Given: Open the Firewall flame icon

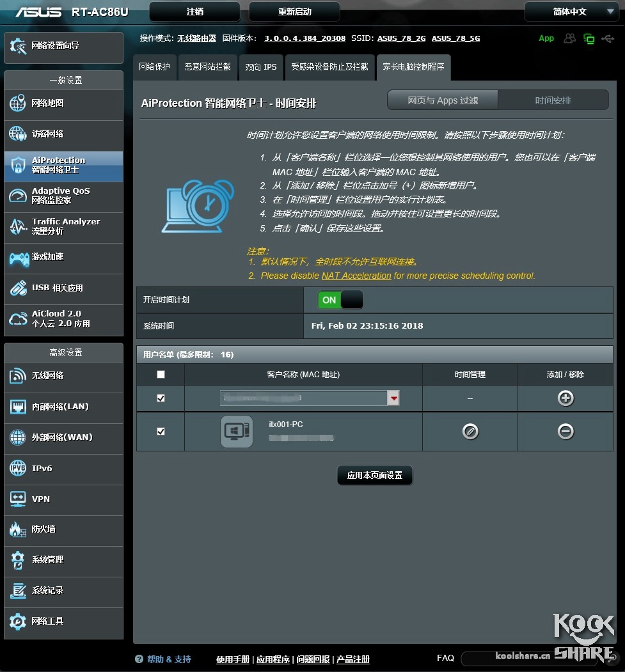Looking at the screenshot, I should click(x=17, y=529).
